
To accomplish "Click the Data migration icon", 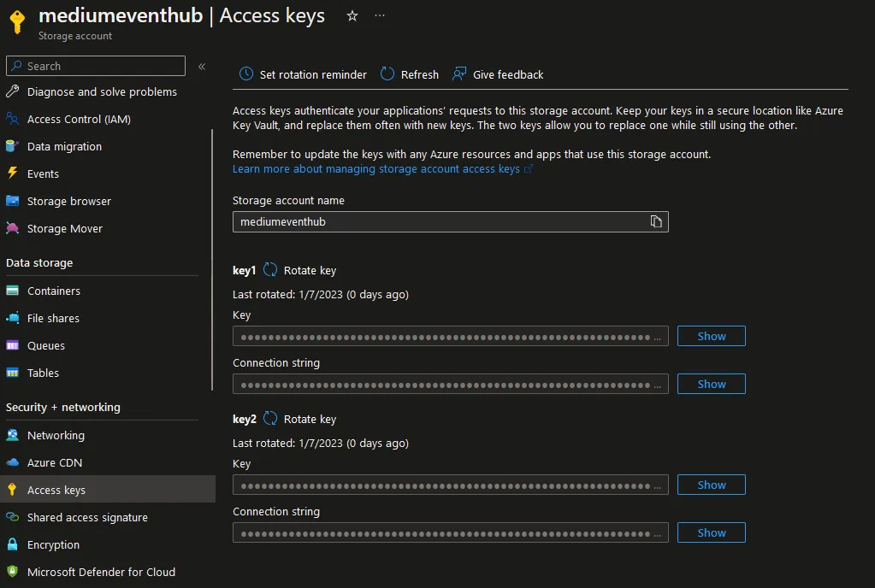I will 12,146.
